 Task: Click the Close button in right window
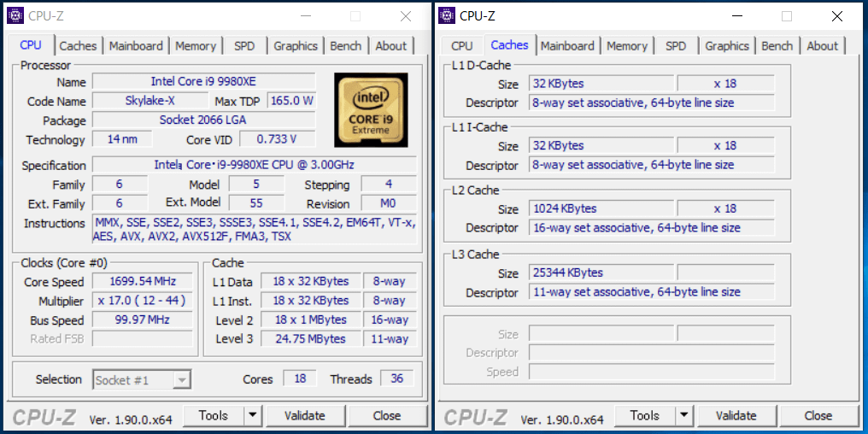(x=818, y=415)
